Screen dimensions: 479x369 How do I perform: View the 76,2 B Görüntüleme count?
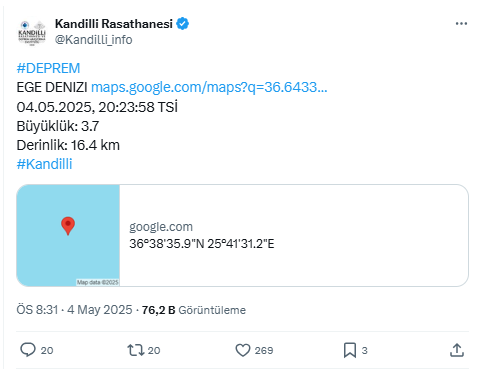click(194, 310)
